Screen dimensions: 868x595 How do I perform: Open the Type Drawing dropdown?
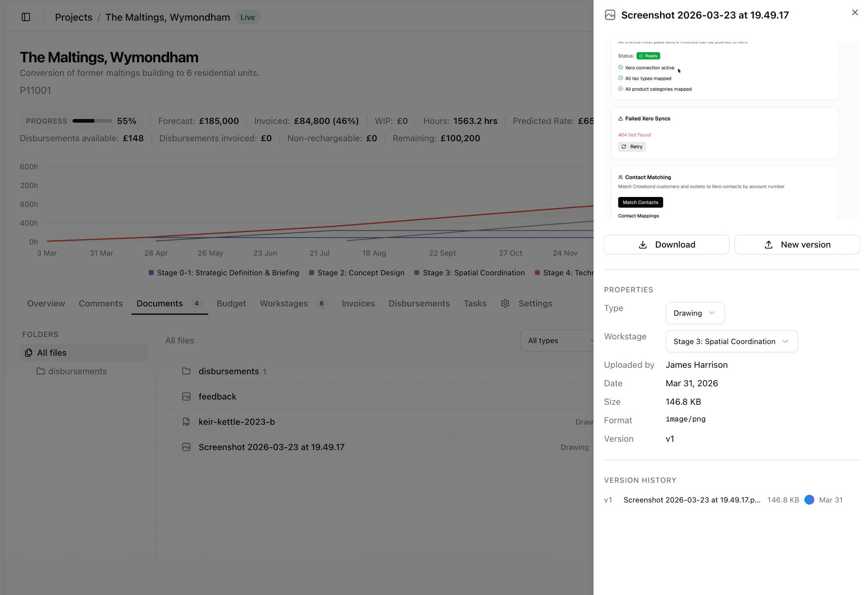click(694, 313)
